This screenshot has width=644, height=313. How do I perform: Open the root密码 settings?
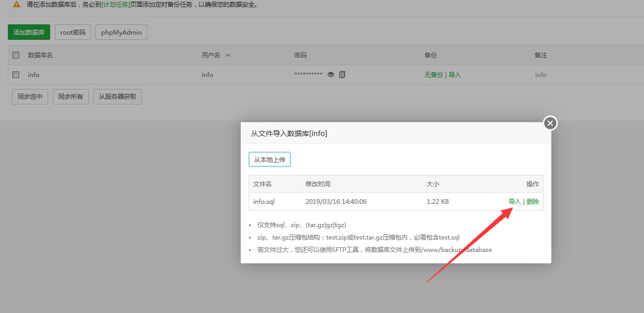click(72, 32)
